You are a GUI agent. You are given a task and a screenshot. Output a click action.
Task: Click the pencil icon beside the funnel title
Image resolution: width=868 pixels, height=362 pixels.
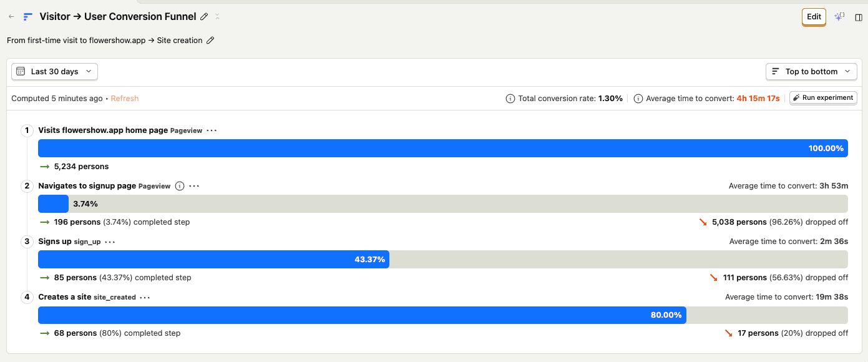click(x=204, y=17)
